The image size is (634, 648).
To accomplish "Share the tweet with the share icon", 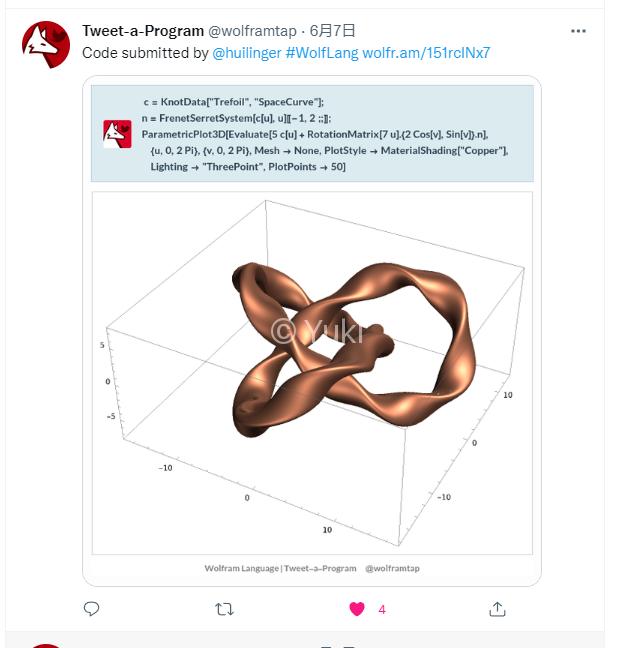I will [497, 608].
